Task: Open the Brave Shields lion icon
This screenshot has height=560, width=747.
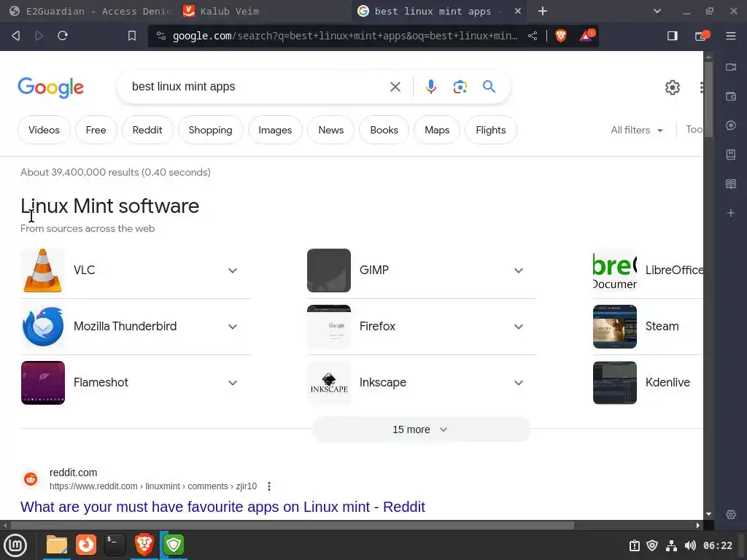Action: click(561, 36)
